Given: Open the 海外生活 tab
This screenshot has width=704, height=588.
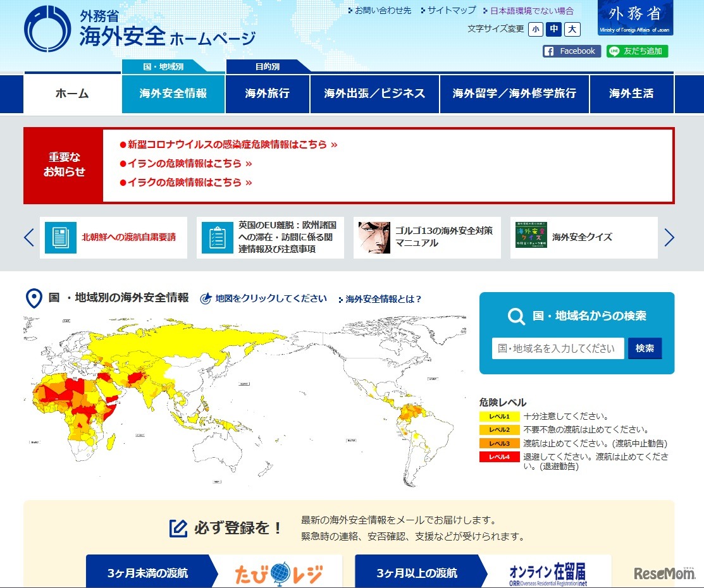Looking at the screenshot, I should click(631, 94).
